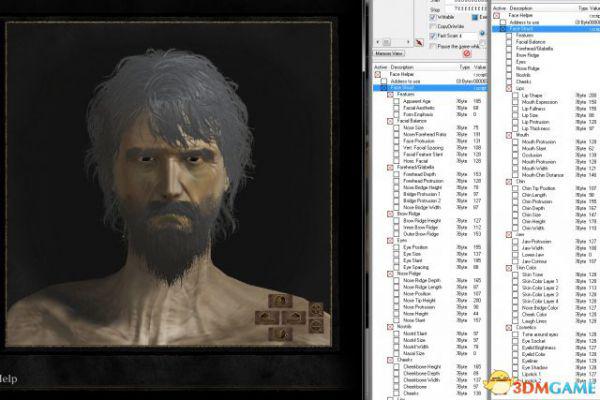
Task: Click the red arrow add-address icon
Action: (x=419, y=42)
